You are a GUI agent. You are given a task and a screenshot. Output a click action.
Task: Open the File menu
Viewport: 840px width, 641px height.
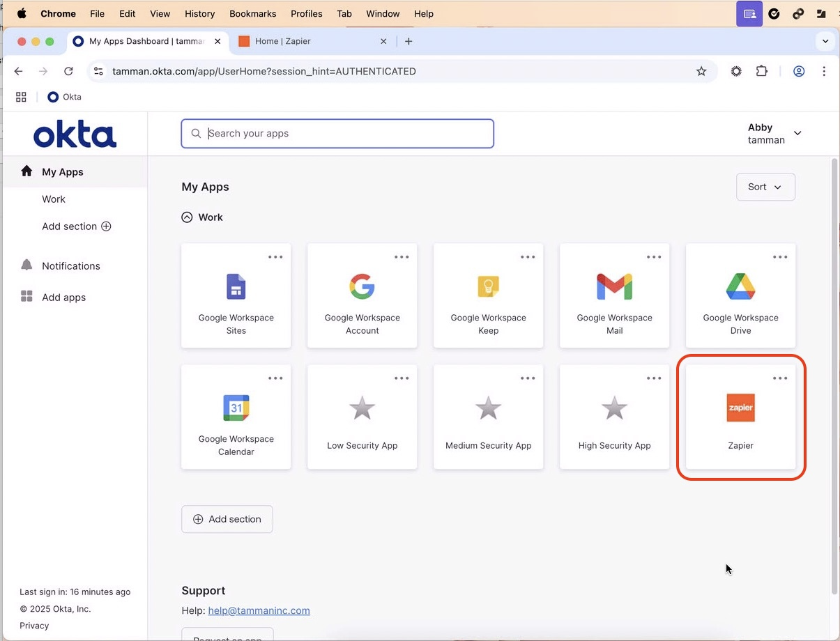pos(97,13)
